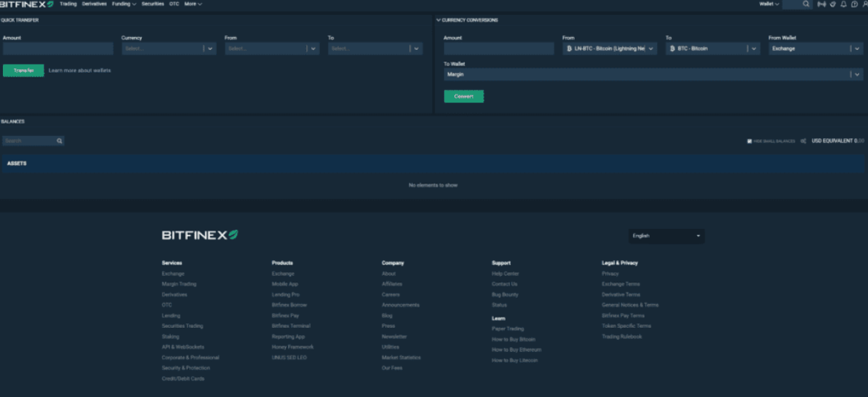Click the USD EQUIVALENT total text
The width and height of the screenshot is (868, 397).
(838, 141)
